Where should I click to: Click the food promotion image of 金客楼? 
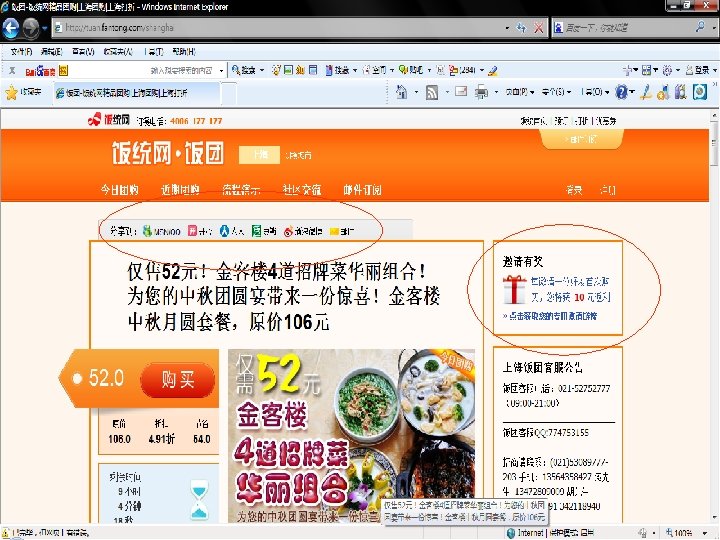click(x=351, y=435)
